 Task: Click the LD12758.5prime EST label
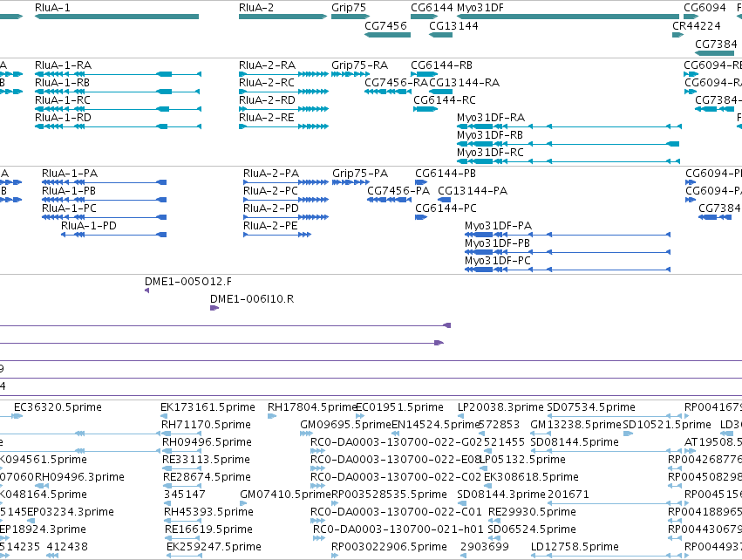575,547
